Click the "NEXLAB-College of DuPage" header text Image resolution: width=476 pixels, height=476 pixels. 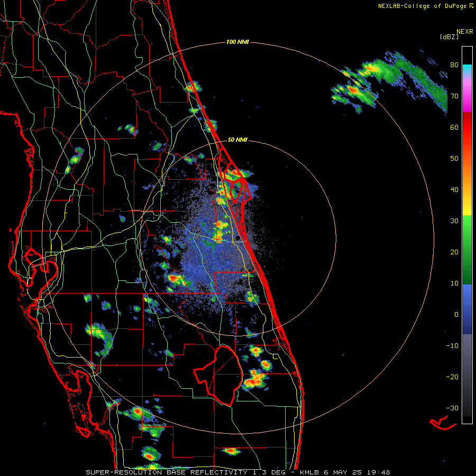click(x=423, y=6)
